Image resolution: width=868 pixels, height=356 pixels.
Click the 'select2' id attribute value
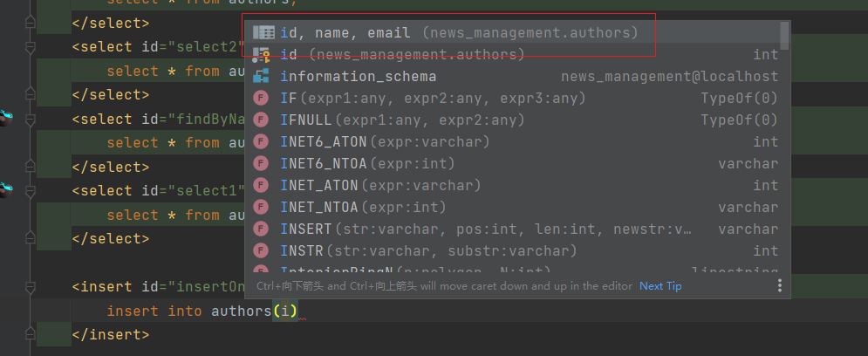tap(206, 46)
